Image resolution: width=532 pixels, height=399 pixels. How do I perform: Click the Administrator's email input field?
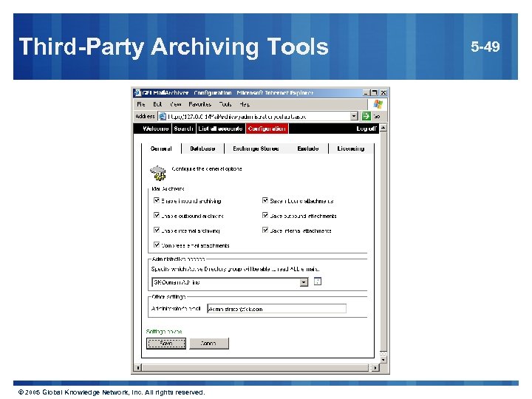tap(276, 309)
